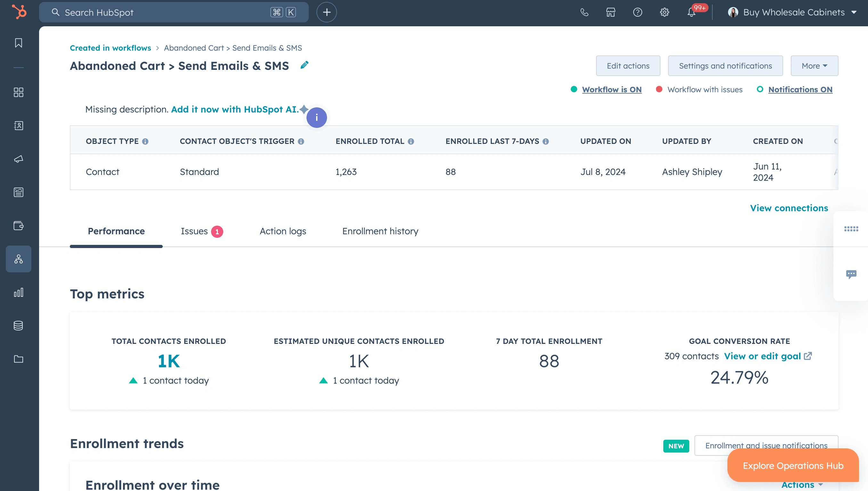The image size is (868, 491).
Task: Click the HubSpot sprocket logo
Action: tap(19, 12)
